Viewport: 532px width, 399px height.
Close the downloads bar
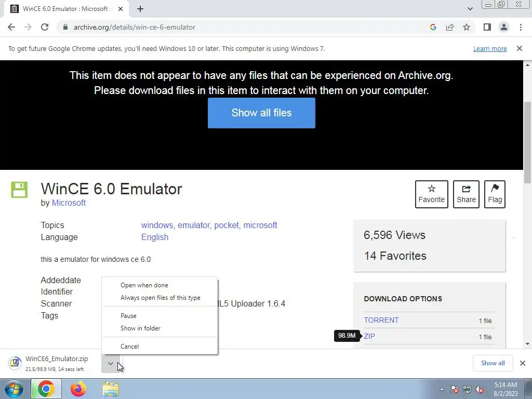click(x=523, y=363)
